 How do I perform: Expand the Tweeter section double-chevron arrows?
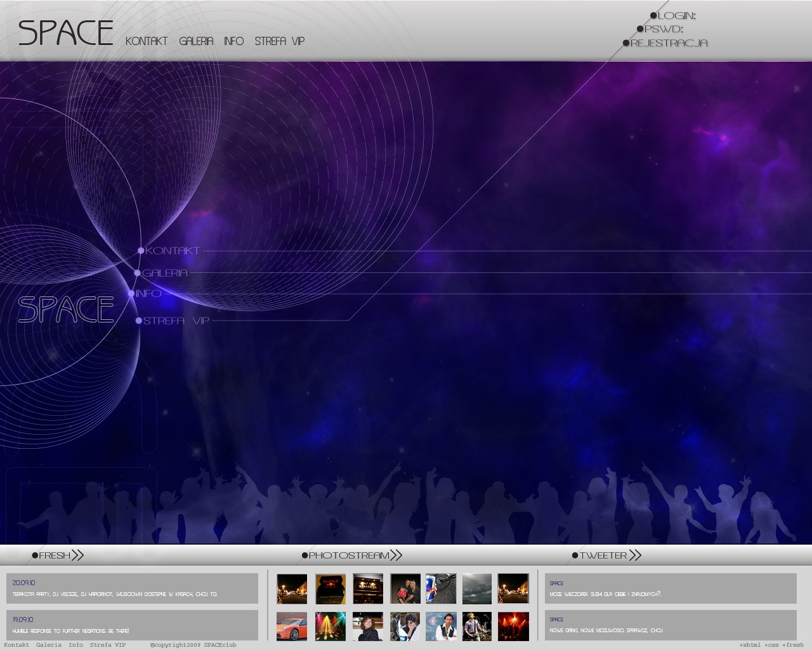point(635,555)
